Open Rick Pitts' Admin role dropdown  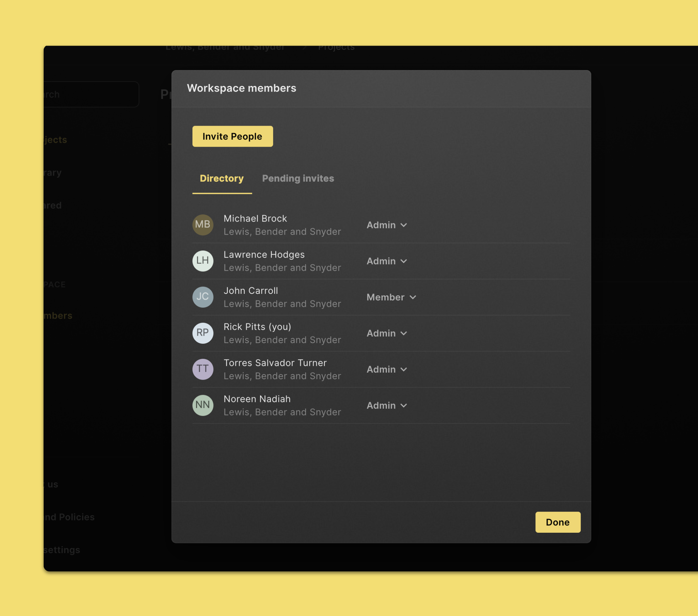tap(387, 333)
